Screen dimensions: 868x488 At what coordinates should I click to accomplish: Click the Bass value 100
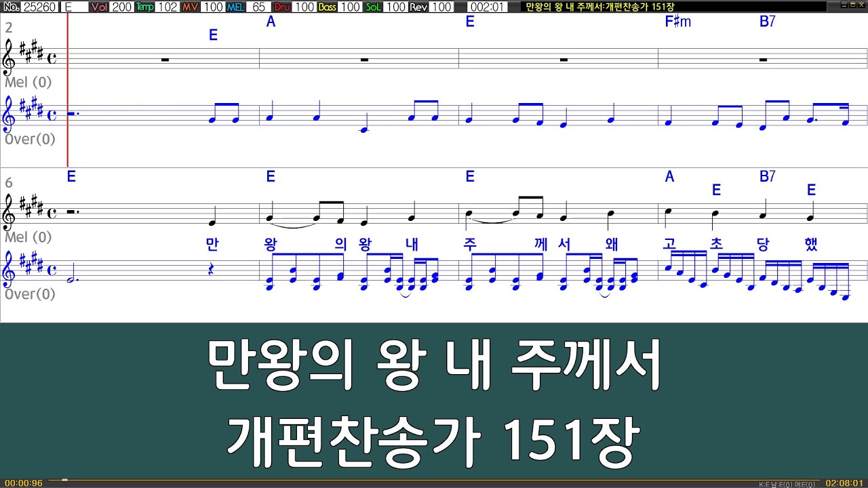350,7
